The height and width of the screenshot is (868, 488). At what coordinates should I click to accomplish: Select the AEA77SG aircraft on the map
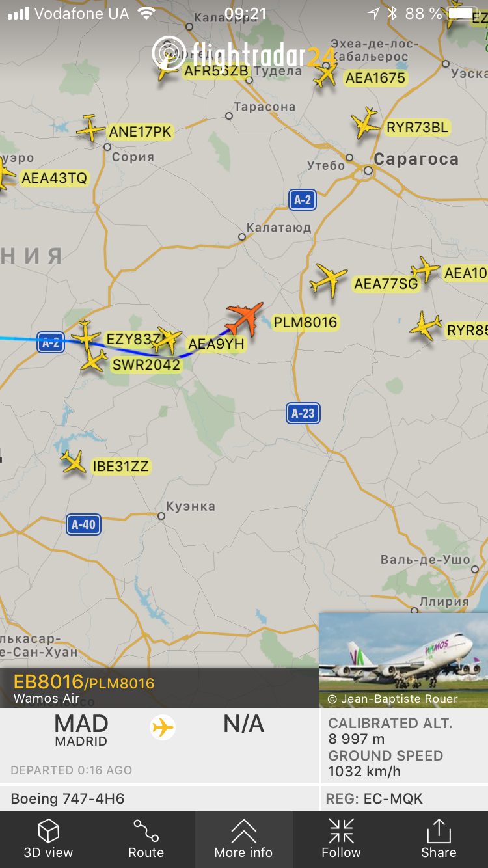[329, 280]
